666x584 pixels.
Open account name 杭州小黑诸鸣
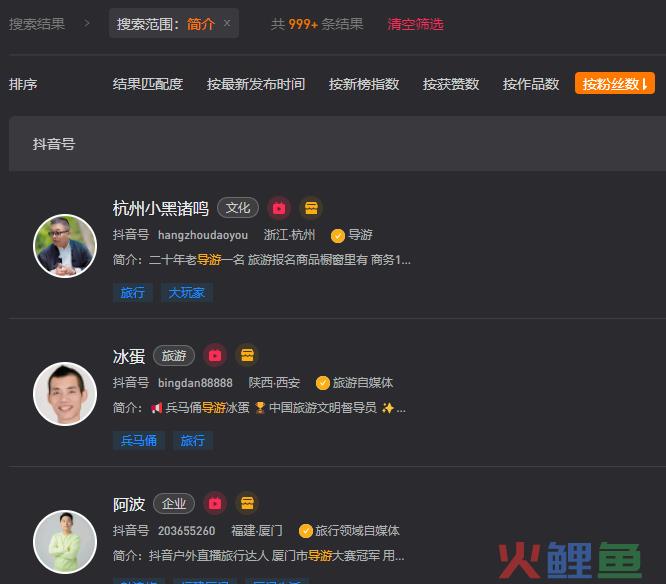tap(161, 209)
